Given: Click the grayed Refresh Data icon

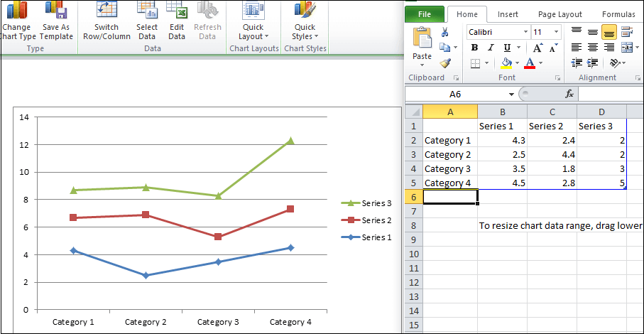Looking at the screenshot, I should tap(207, 10).
